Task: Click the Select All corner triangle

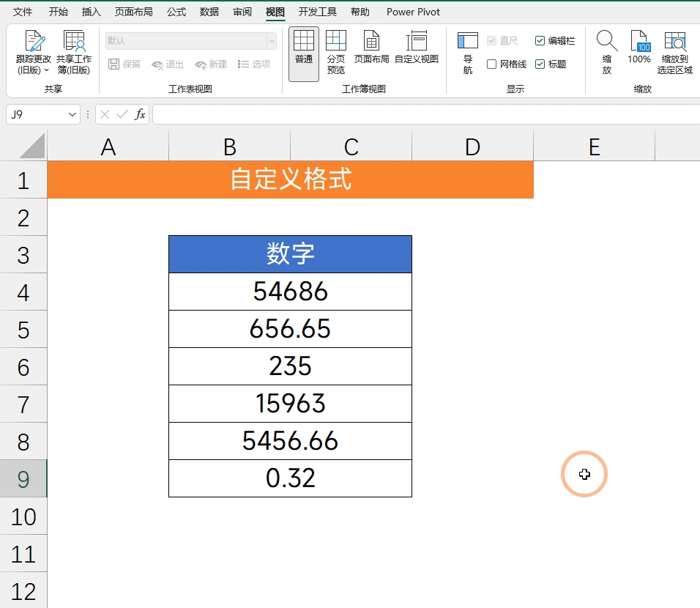Action: click(32, 145)
